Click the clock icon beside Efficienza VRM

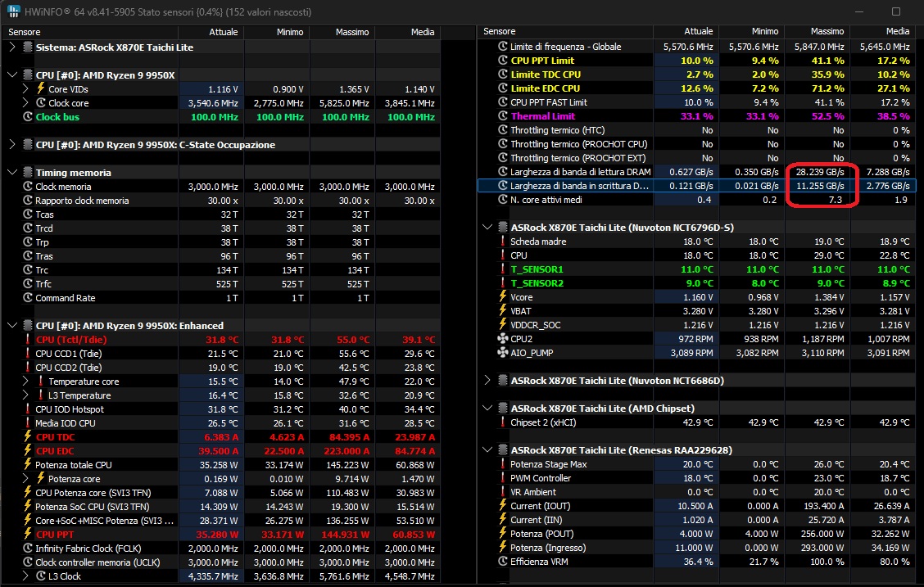point(503,561)
